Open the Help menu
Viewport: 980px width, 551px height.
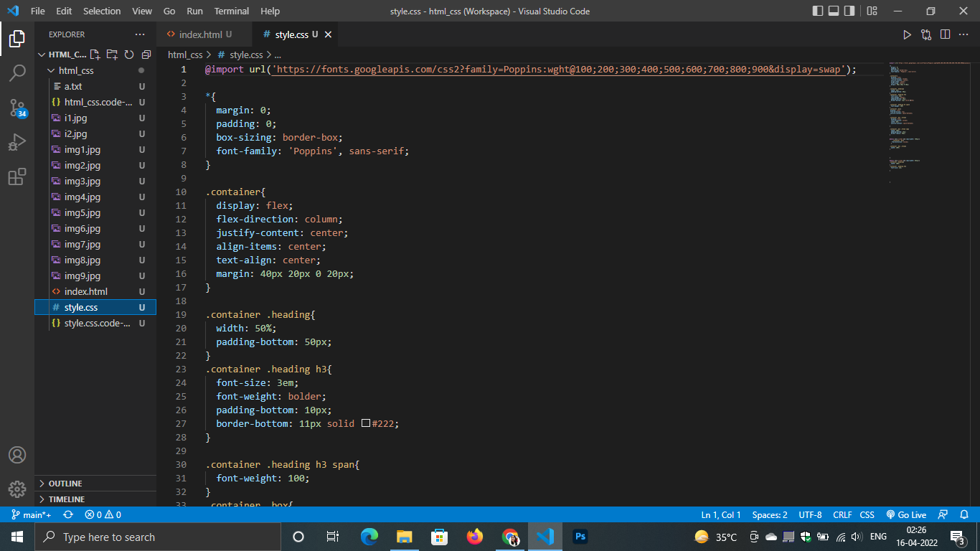tap(270, 11)
